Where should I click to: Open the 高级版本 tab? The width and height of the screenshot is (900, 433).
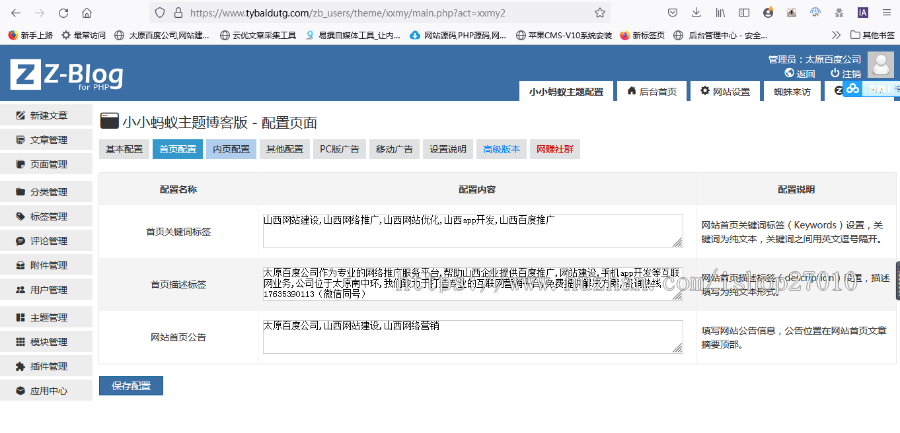point(502,149)
